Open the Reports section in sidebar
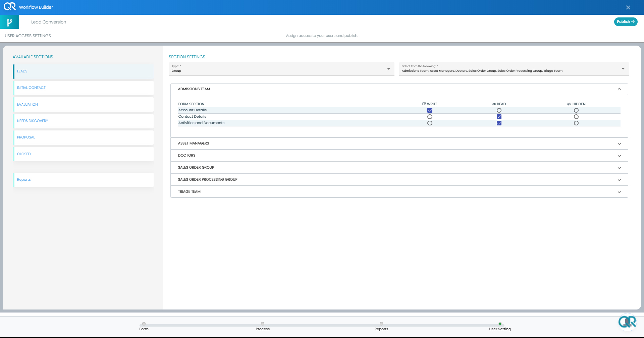This screenshot has height=338, width=644. point(83,180)
